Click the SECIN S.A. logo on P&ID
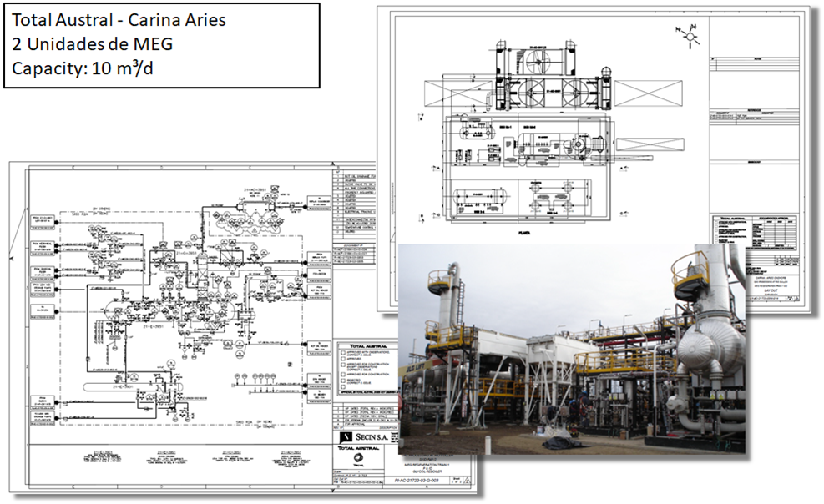Viewport: 824px width, 504px height. [364, 437]
